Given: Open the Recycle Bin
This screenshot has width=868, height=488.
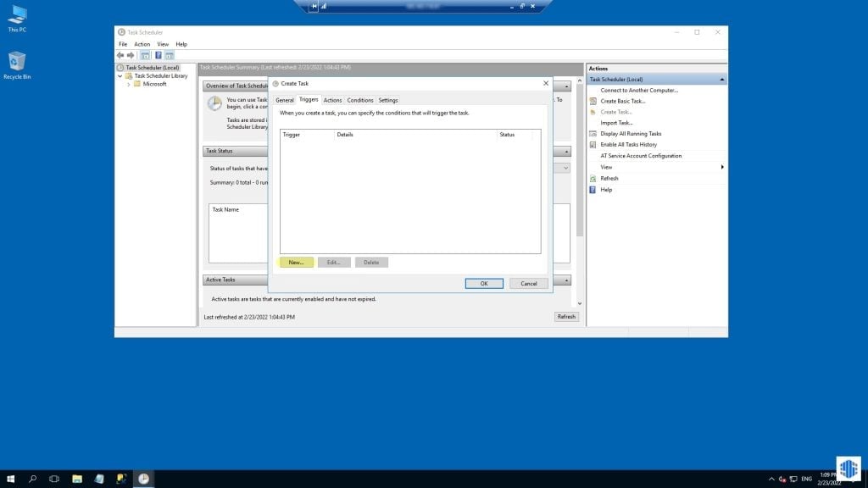Looking at the screenshot, I should (15, 61).
